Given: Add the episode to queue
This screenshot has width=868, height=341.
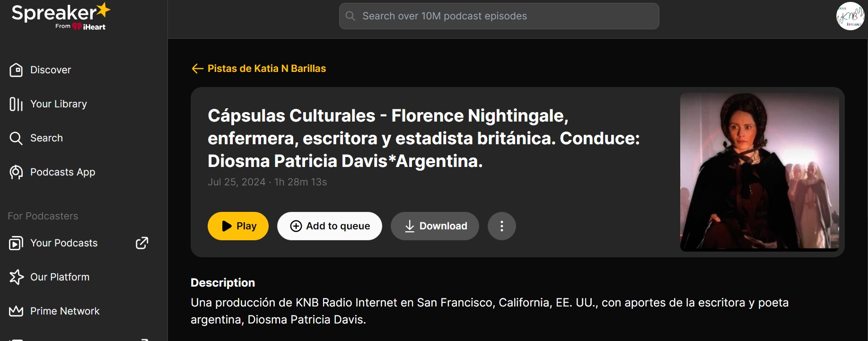Looking at the screenshot, I should point(330,226).
